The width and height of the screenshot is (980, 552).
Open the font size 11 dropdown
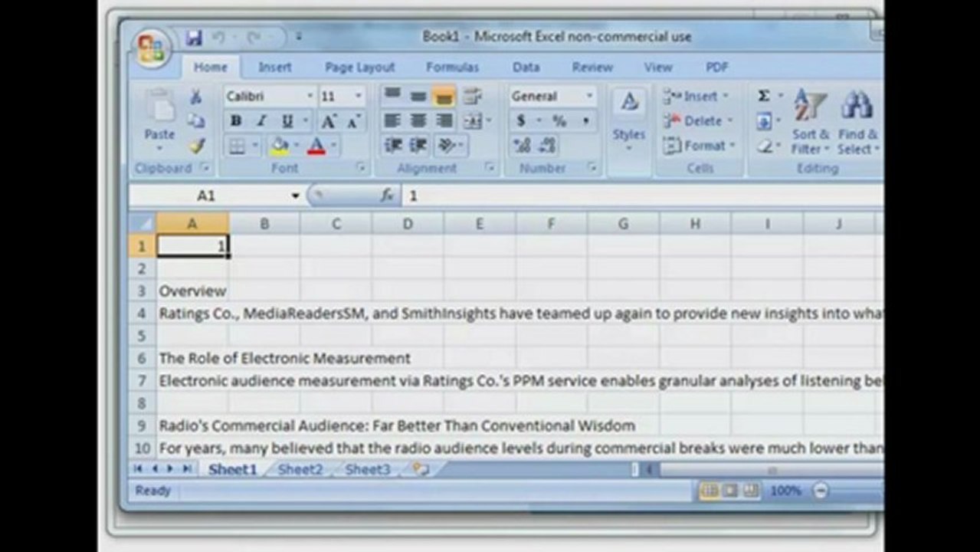(358, 97)
